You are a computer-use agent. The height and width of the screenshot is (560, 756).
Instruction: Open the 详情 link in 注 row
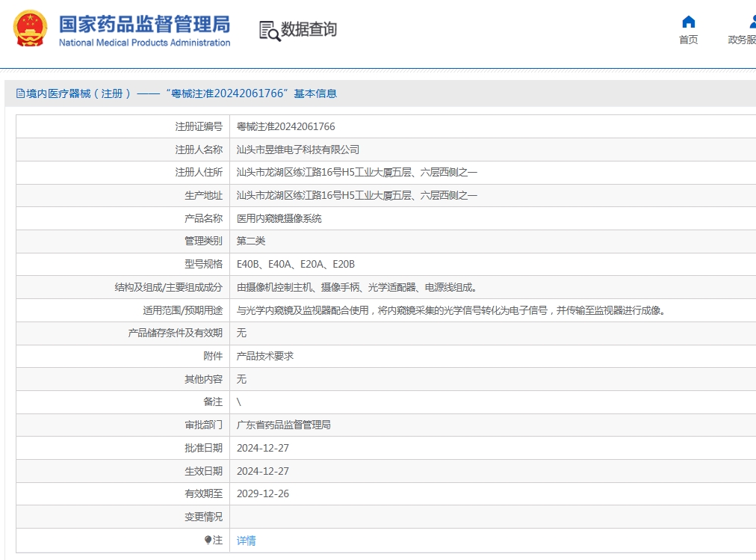tap(246, 541)
